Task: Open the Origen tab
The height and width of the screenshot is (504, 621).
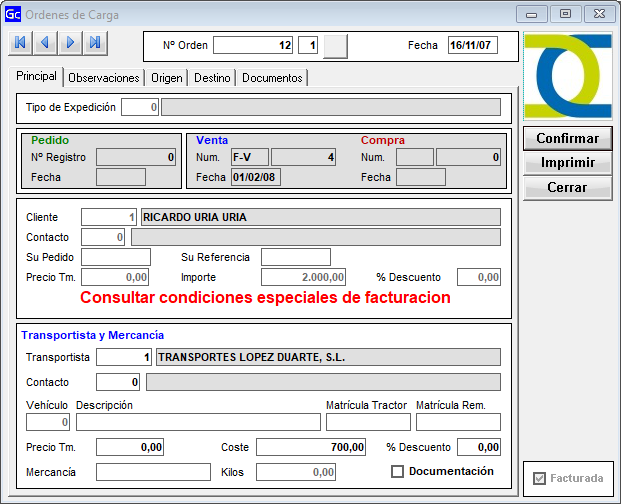Action: (167, 78)
